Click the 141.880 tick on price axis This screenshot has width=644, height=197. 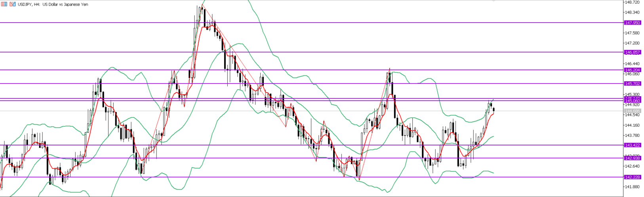click(x=633, y=187)
